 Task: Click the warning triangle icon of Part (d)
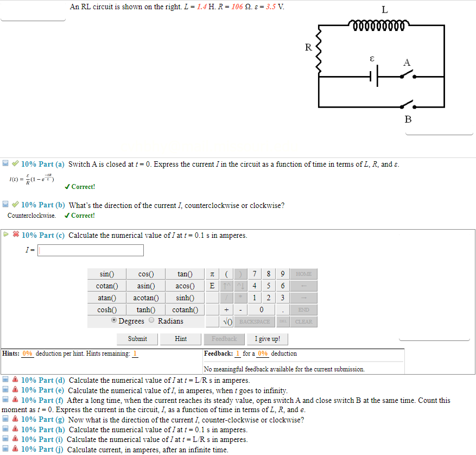click(x=15, y=379)
